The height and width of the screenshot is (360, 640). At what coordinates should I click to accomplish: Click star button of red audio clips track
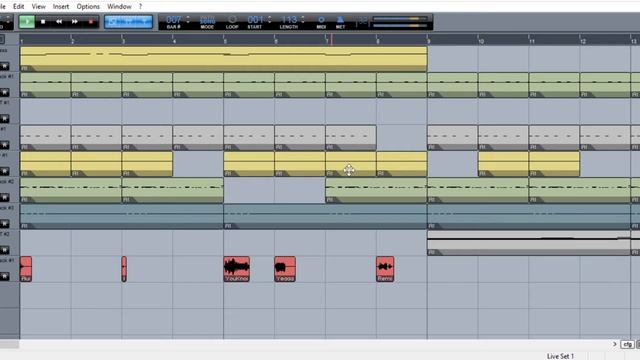[4, 276]
